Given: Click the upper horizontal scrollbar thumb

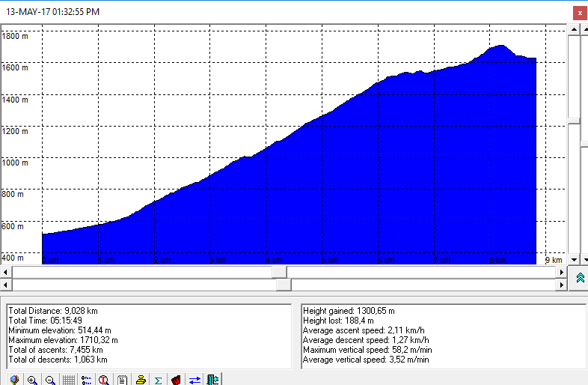Looking at the screenshot, I should pos(278,272).
